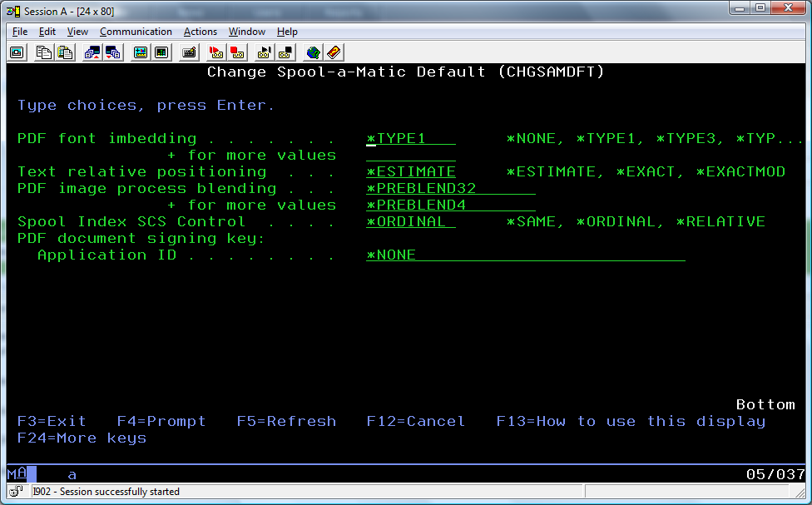Viewport: 812px width, 505px height.
Task: Click the Paste clipboard toolbar icon
Action: pos(64,52)
